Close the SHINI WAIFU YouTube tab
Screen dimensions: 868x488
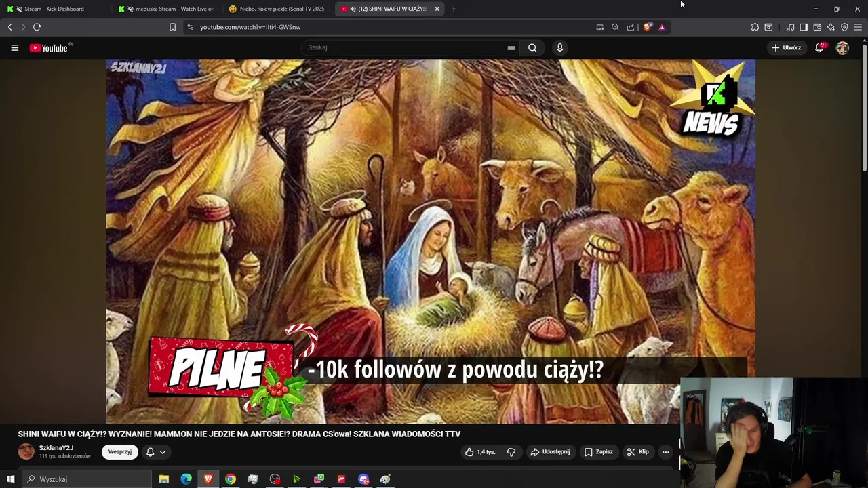pos(437,9)
